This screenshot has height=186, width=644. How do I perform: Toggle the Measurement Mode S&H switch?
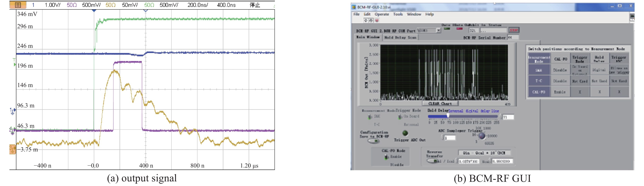click(370, 117)
